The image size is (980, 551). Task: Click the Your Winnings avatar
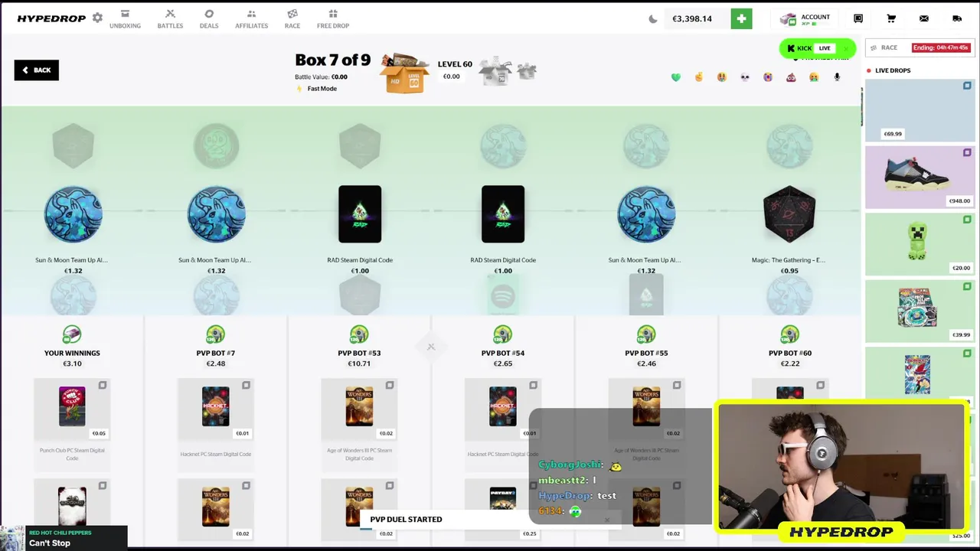point(72,334)
